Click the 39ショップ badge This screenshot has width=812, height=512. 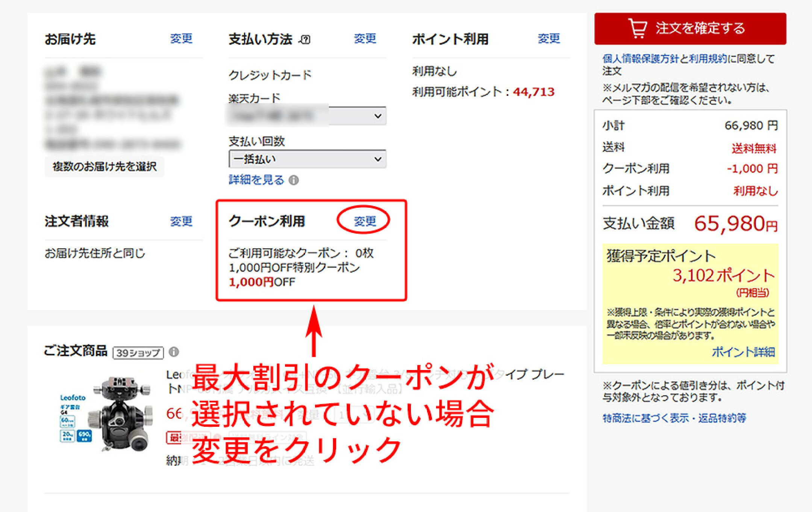[x=138, y=353]
